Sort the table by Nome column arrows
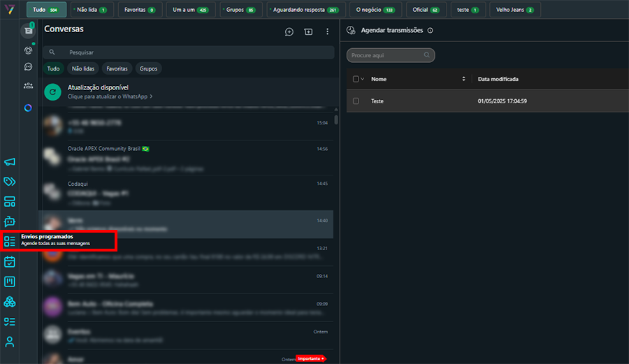Viewport: 629px width, 364px height. (x=463, y=79)
